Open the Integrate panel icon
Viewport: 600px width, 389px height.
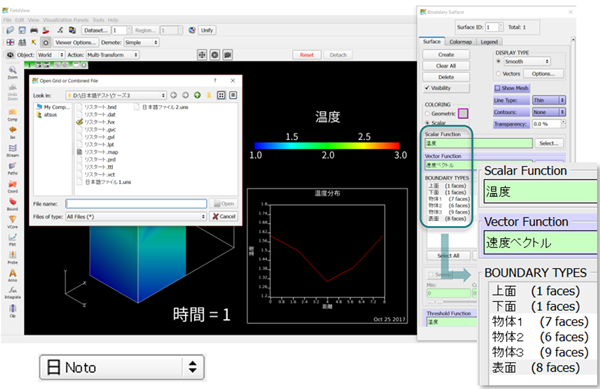click(13, 292)
